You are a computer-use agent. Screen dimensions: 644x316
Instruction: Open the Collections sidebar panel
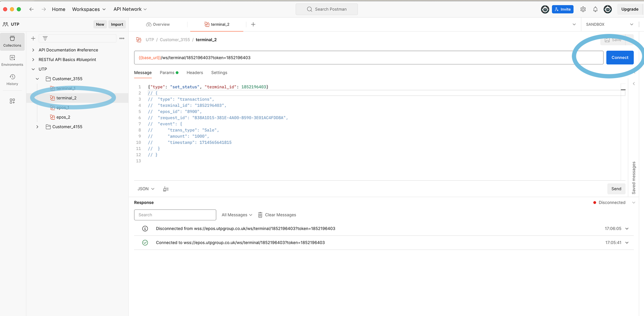click(12, 41)
